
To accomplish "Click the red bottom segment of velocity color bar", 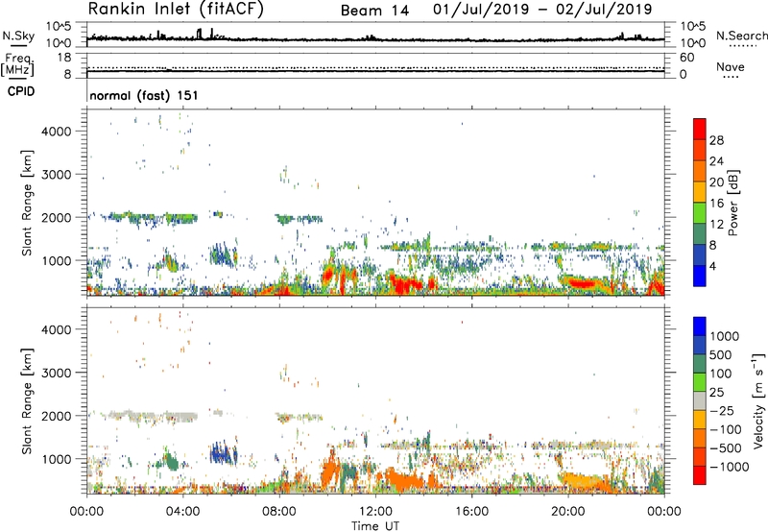I will 700,475.
